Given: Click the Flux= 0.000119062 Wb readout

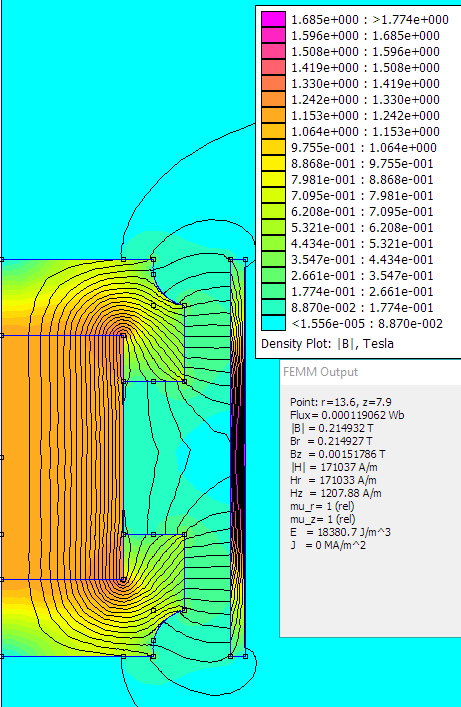Looking at the screenshot, I should [347, 415].
